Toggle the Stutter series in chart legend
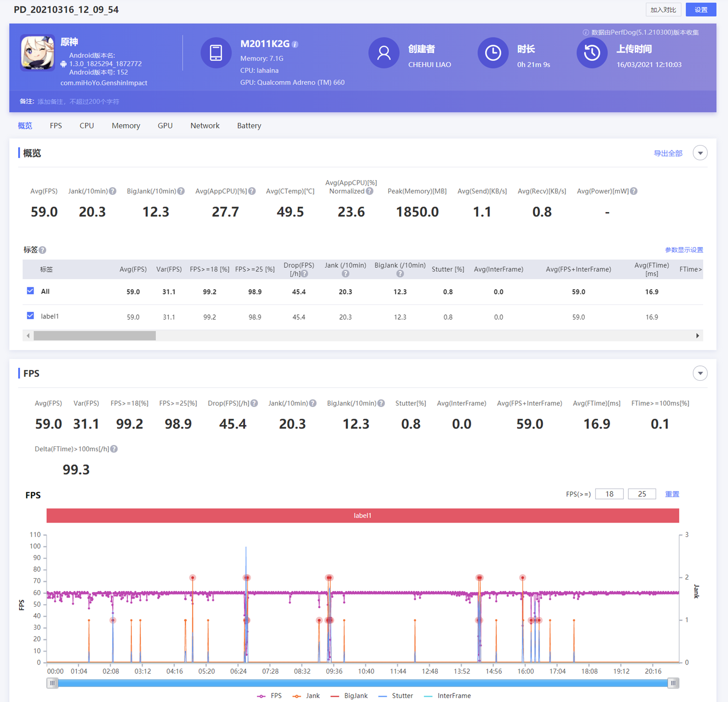The width and height of the screenshot is (728, 702). (396, 696)
